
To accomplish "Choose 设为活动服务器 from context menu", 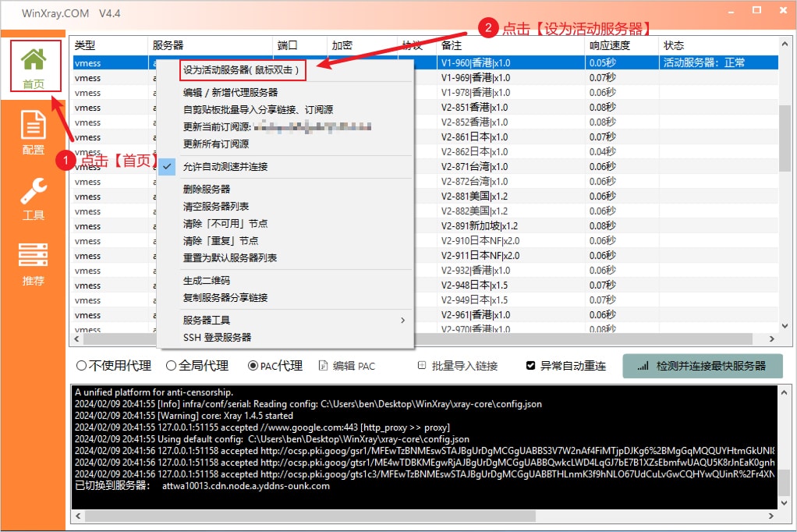I will pyautogui.click(x=240, y=70).
